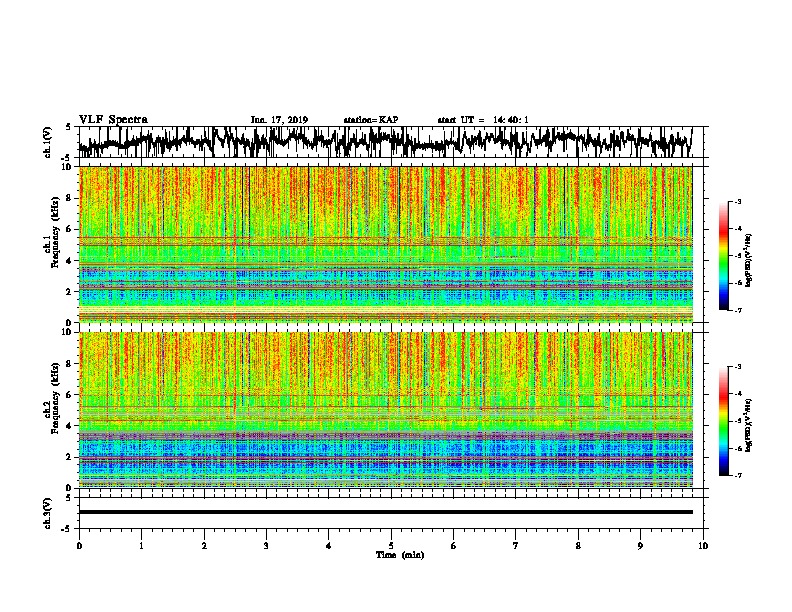Select the "Time (min)" axis label
The image size is (792, 612).
(400, 555)
